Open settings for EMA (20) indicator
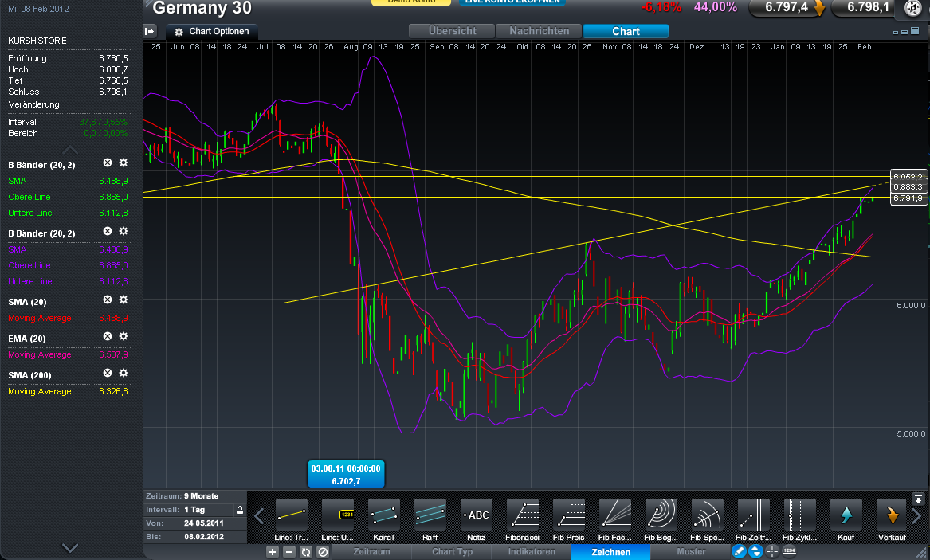The height and width of the screenshot is (560, 930). click(124, 337)
